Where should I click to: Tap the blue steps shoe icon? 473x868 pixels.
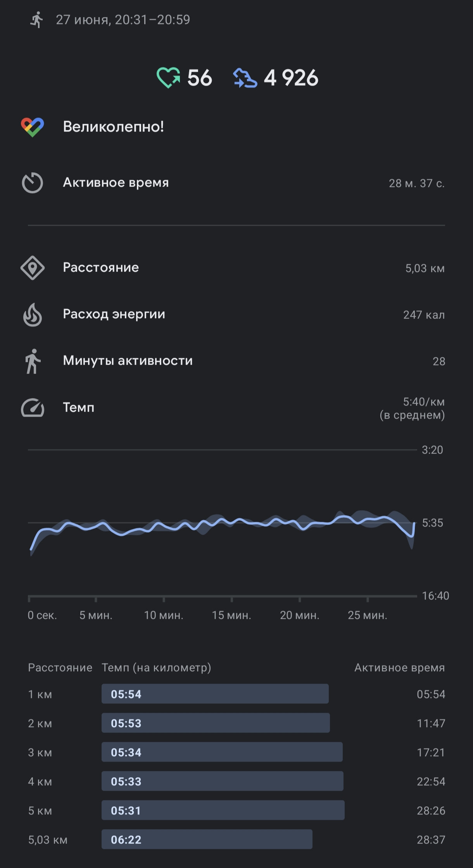click(245, 78)
